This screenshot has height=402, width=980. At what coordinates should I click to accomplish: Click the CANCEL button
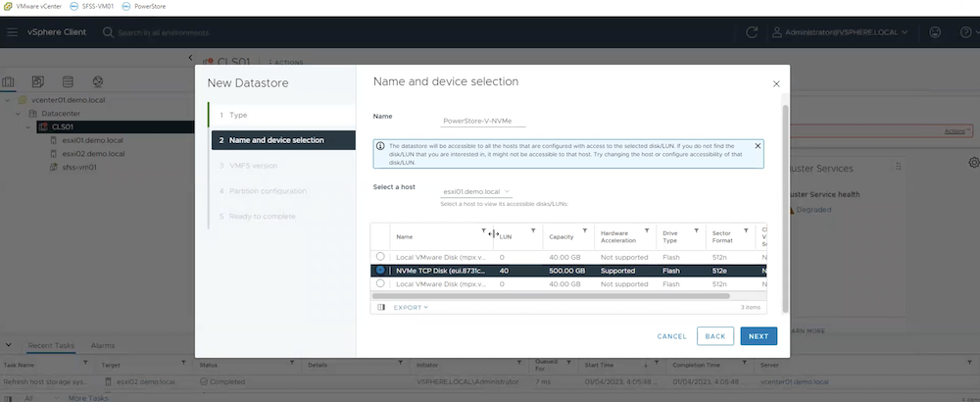click(x=672, y=336)
